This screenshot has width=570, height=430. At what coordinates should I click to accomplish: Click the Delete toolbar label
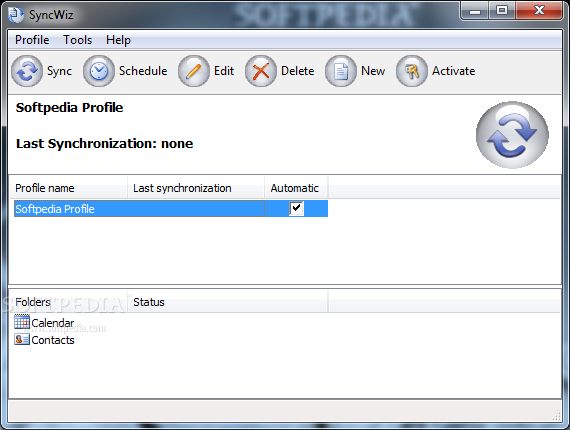298,71
